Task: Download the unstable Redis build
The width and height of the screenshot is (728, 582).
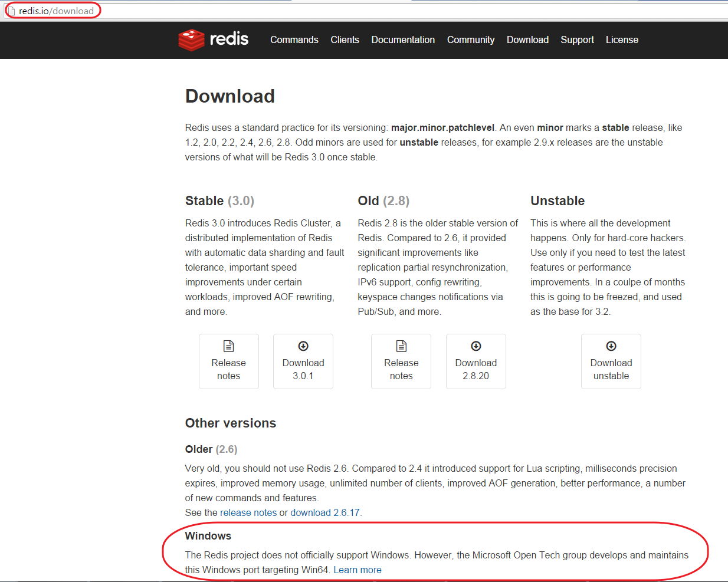Action: (x=611, y=361)
